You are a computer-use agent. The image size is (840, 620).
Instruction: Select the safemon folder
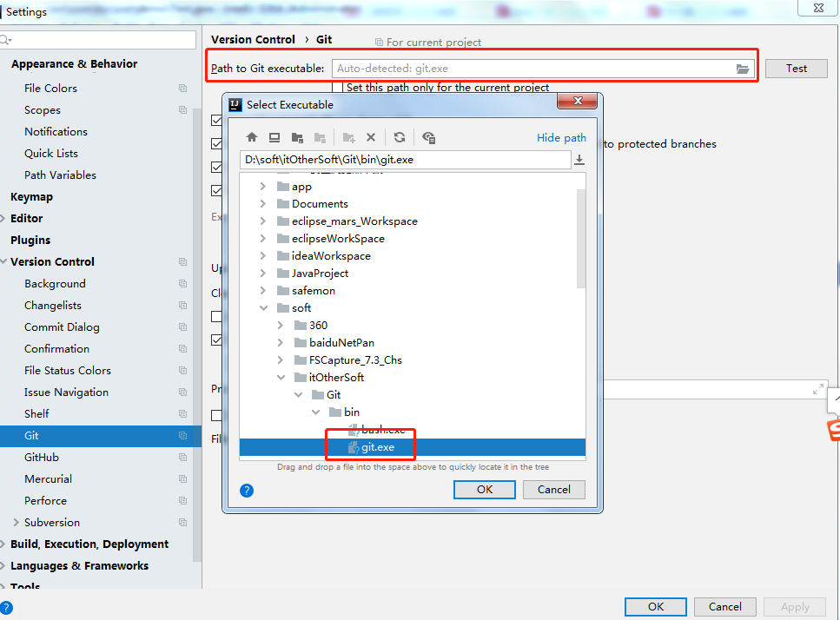point(314,291)
